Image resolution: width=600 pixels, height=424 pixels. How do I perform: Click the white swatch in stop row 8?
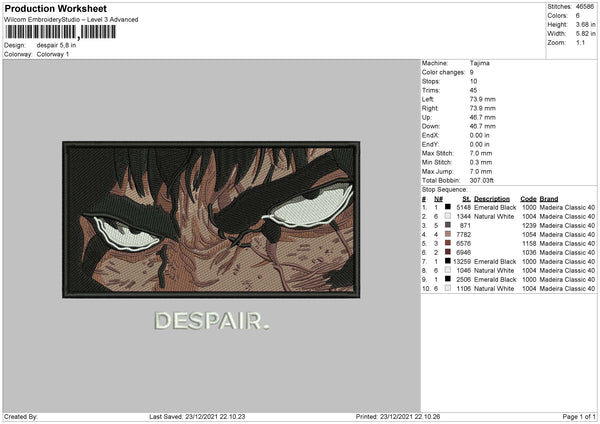point(448,270)
